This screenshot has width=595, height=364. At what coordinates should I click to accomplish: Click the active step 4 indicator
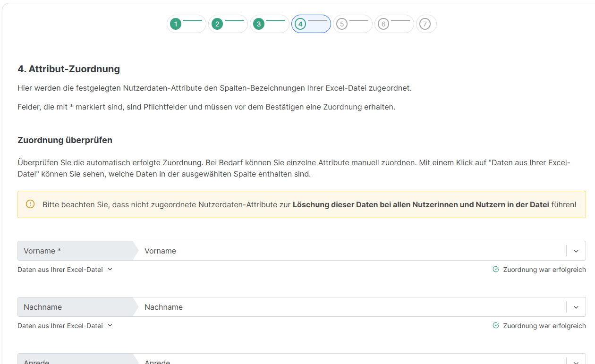tap(300, 24)
